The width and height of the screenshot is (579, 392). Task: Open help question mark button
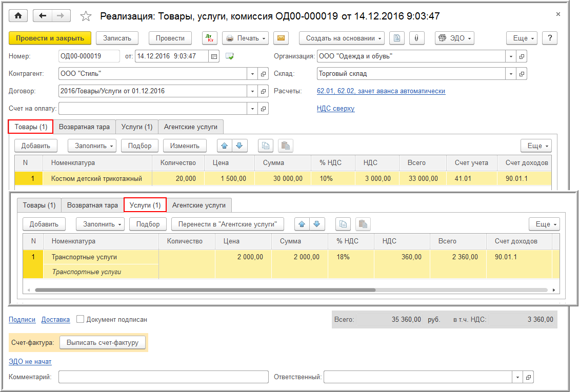coord(549,38)
